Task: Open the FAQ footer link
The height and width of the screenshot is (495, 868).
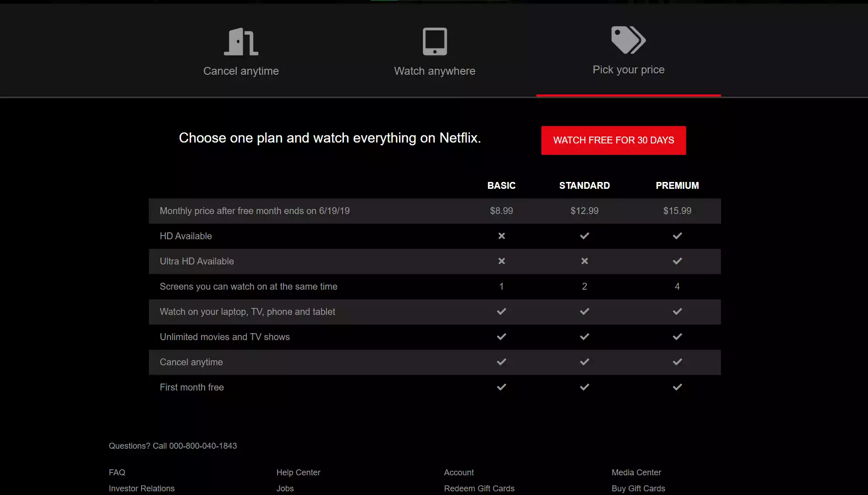Action: click(117, 473)
